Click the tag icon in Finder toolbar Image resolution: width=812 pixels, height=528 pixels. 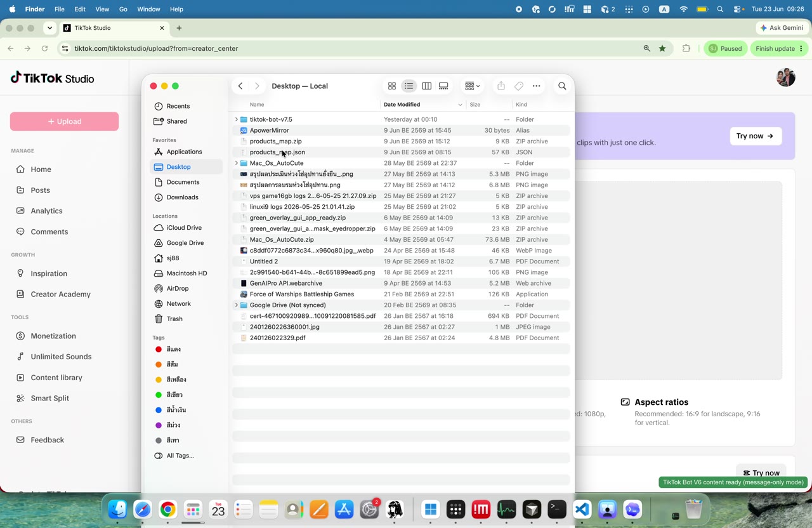519,86
